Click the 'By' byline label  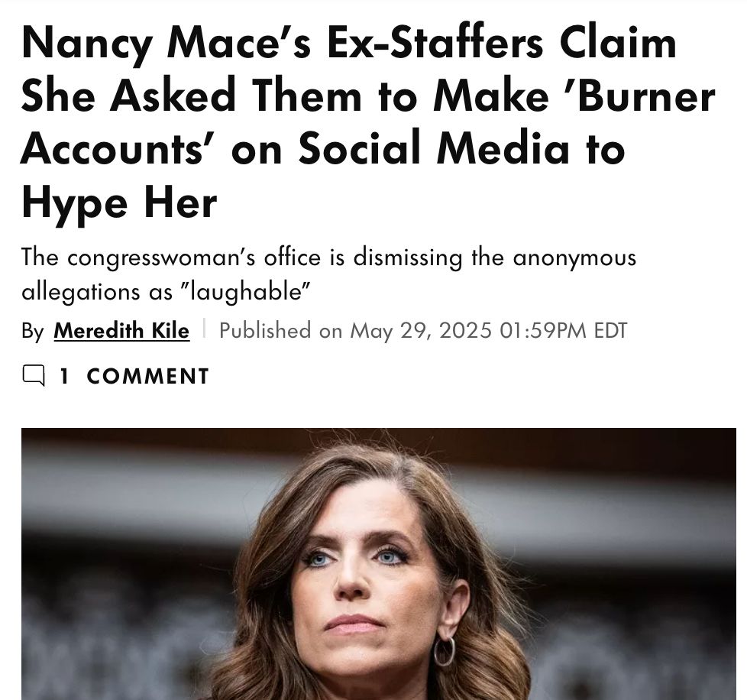(x=32, y=331)
